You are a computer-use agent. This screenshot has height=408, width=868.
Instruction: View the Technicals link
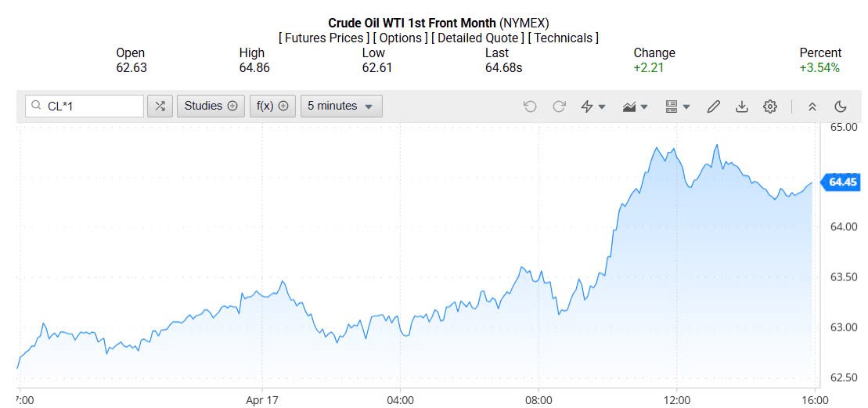(x=564, y=38)
